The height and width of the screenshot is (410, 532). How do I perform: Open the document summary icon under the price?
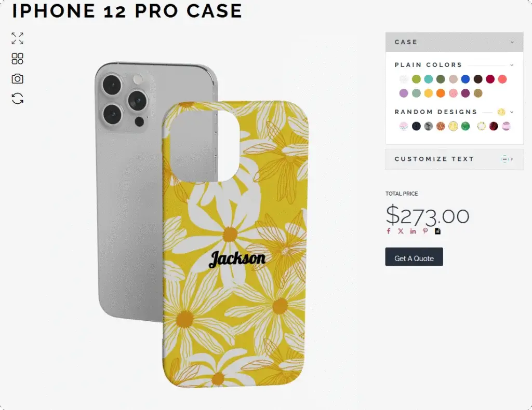click(437, 231)
